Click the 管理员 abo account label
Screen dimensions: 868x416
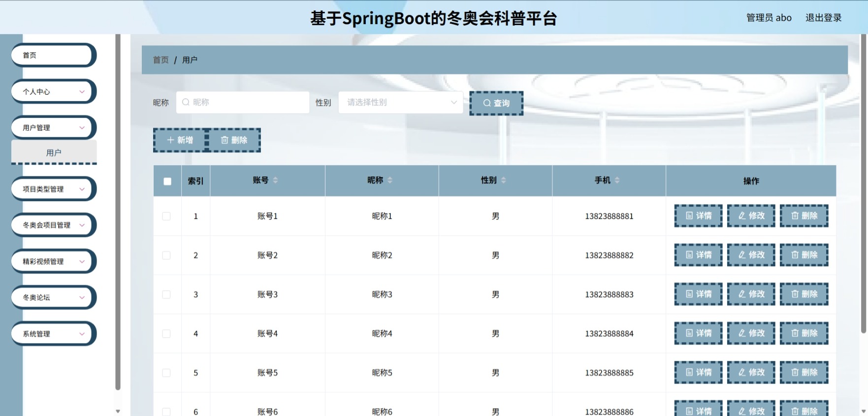point(769,18)
